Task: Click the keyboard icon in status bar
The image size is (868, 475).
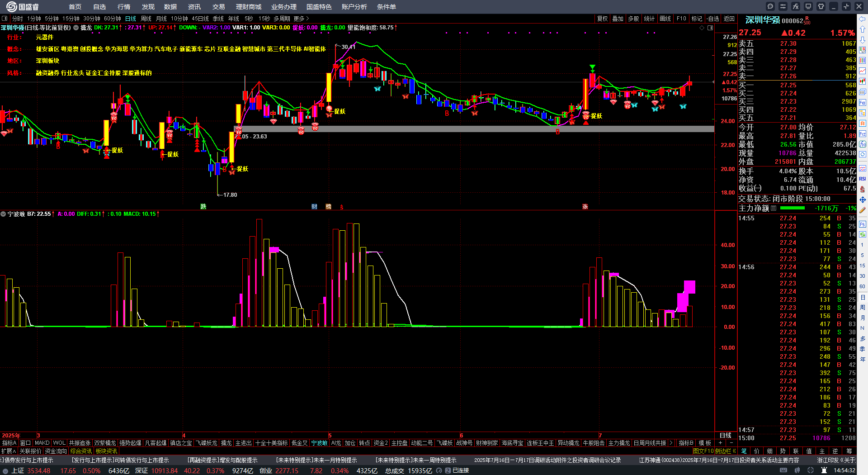Action: 783,470
